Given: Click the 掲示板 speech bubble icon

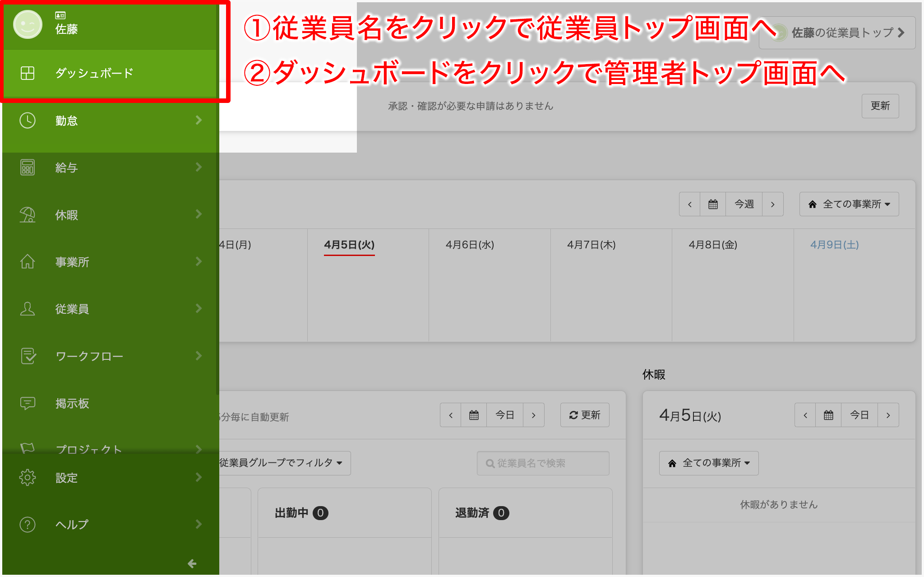Looking at the screenshot, I should point(28,403).
